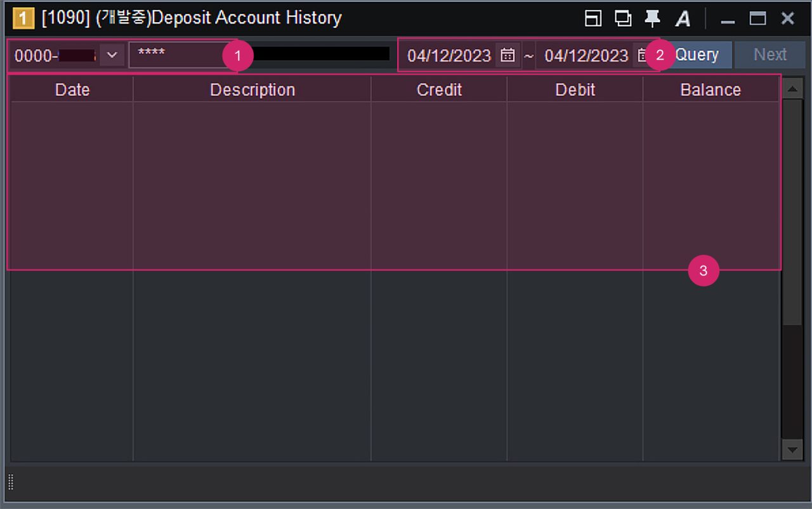Viewport: 812px width, 509px height.
Task: Click the start date text field
Action: point(449,56)
